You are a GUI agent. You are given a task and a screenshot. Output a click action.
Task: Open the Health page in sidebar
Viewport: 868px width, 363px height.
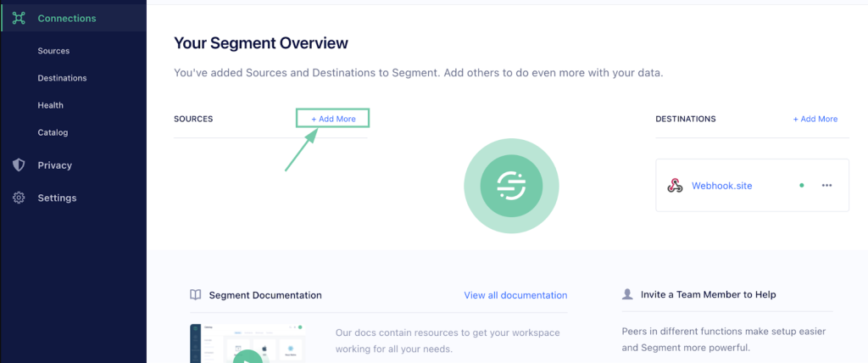[50, 105]
